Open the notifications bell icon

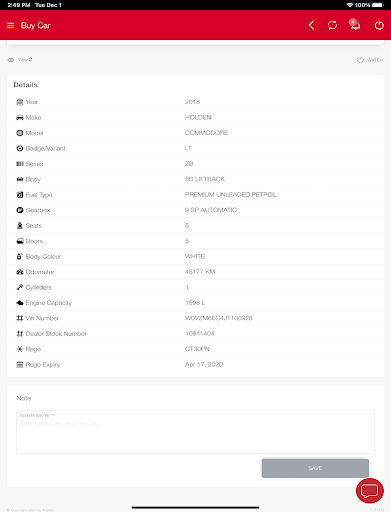point(355,25)
